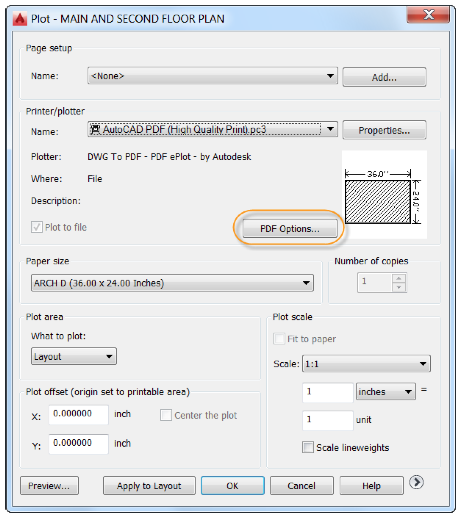Open the inches units dropdown
Image resolution: width=457 pixels, height=518 pixels.
(386, 391)
